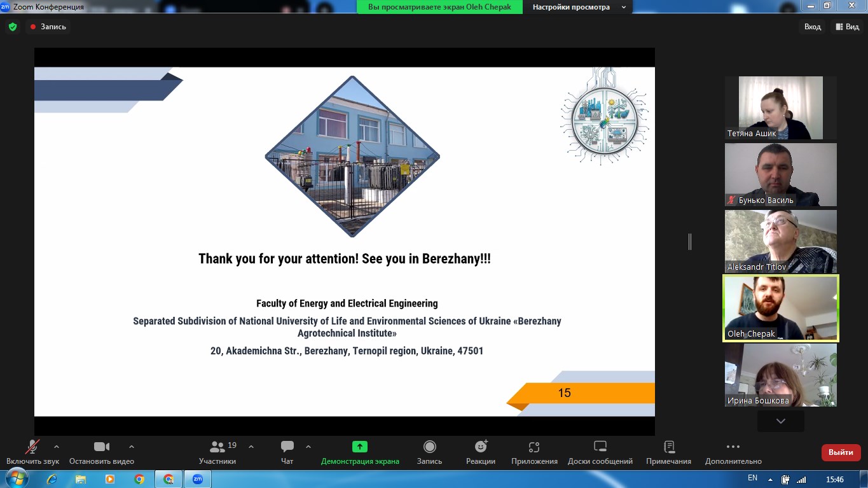Show hidden system tray icons

coord(770,480)
